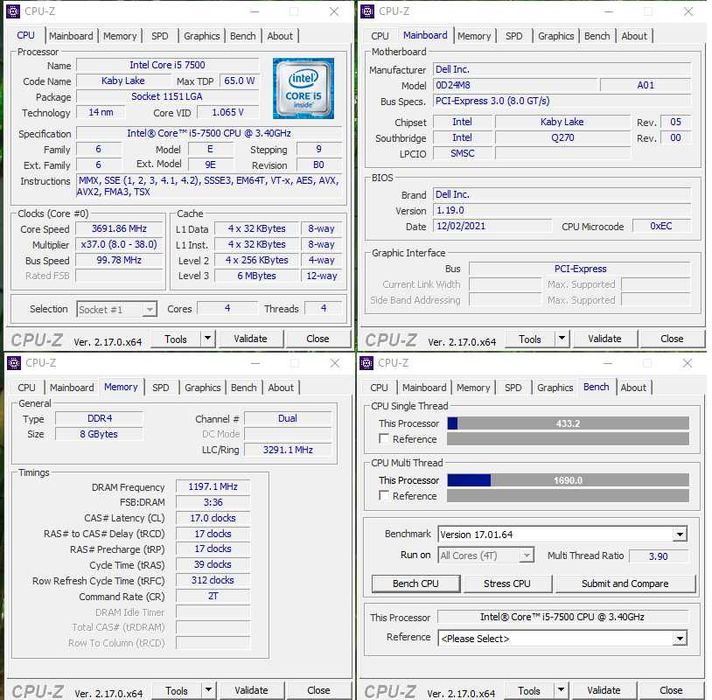Click memory type DDR4 value
Viewport: 712px width, 700px height.
pos(99,419)
